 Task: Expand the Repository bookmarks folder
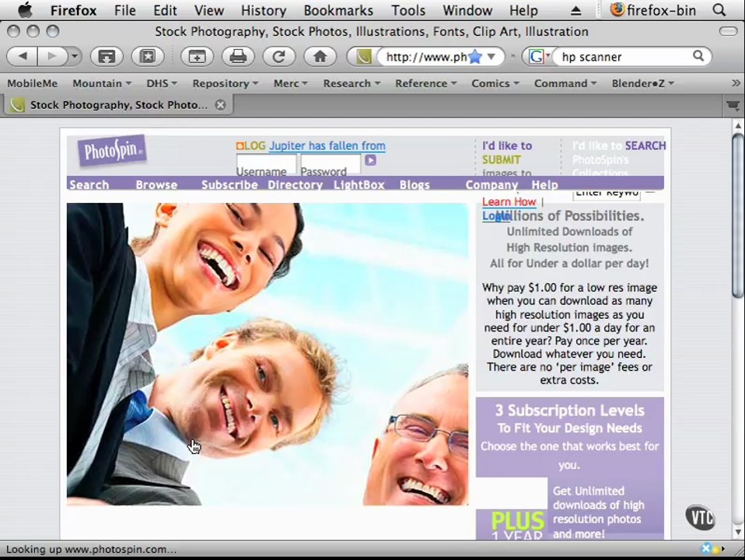[226, 83]
